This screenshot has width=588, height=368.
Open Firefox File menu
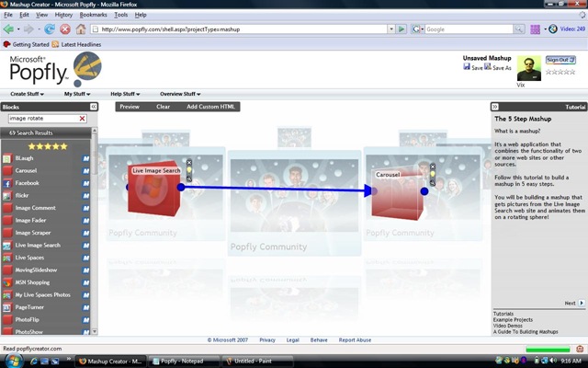pos(8,15)
